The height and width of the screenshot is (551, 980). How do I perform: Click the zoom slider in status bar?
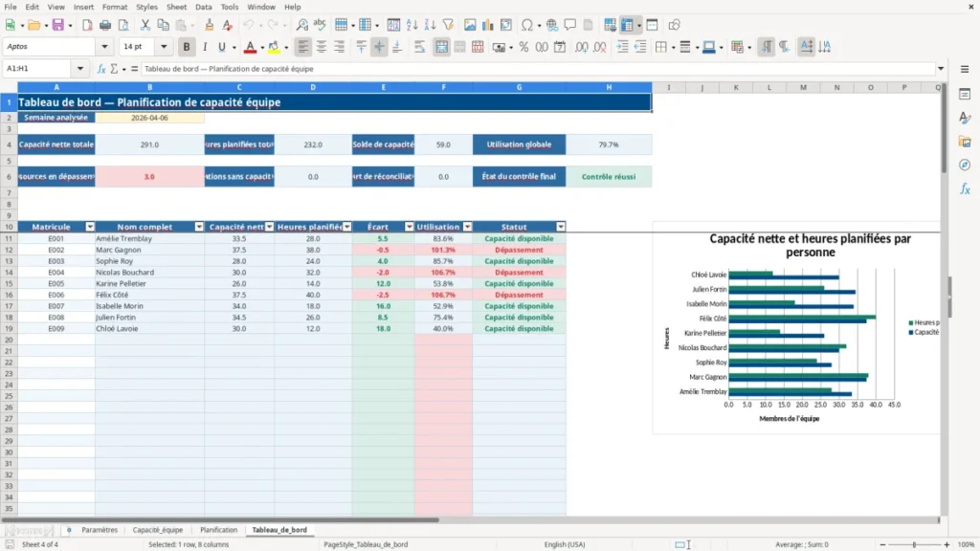pyautogui.click(x=914, y=544)
